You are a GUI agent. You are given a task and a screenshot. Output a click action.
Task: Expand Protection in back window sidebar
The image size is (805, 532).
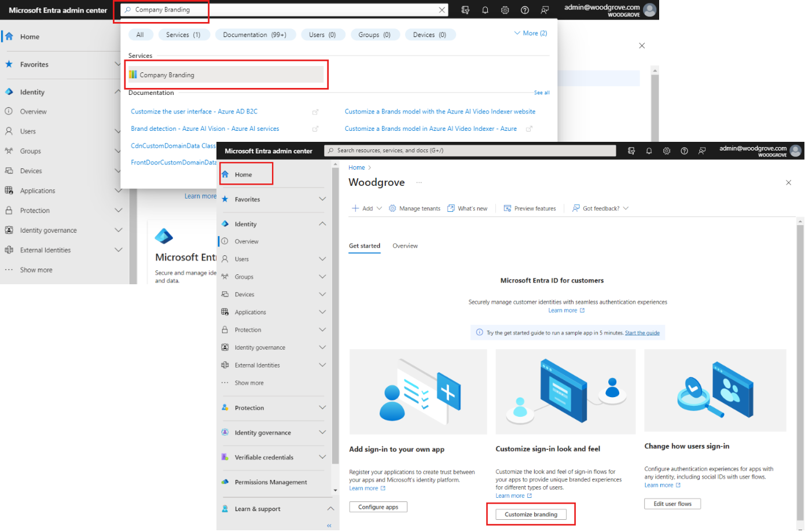click(118, 211)
